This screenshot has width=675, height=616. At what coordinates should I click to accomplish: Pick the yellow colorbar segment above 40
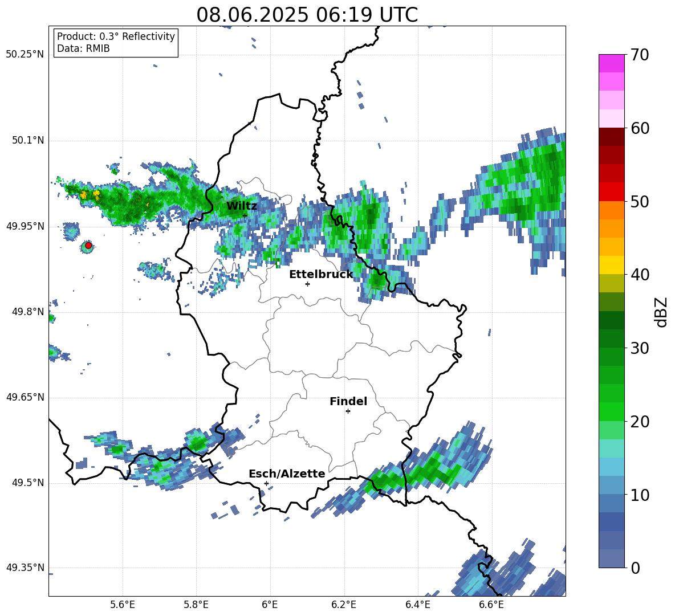point(611,265)
